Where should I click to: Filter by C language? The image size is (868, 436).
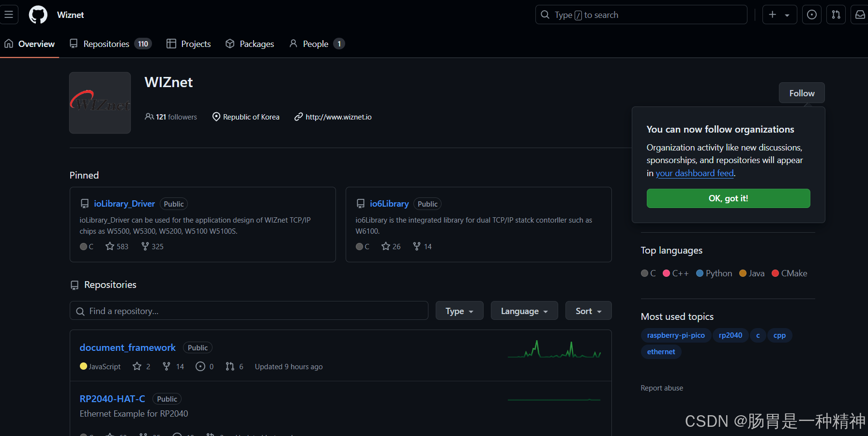point(648,273)
